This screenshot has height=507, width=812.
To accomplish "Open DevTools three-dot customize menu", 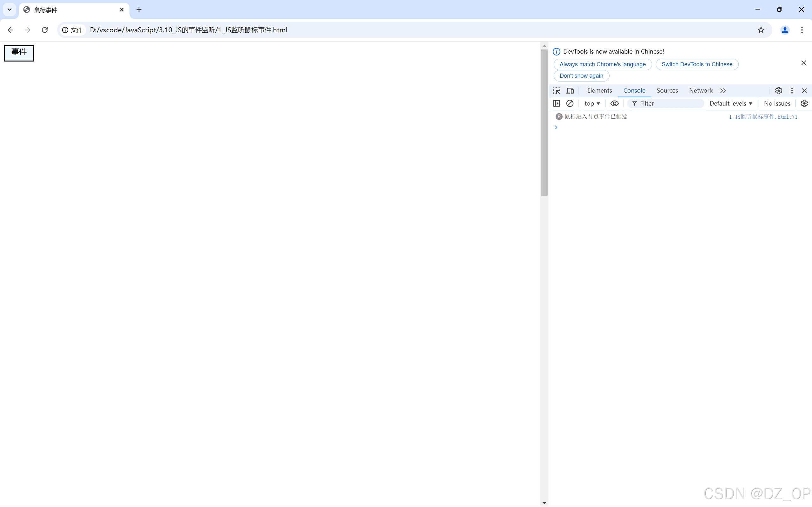I will click(792, 91).
